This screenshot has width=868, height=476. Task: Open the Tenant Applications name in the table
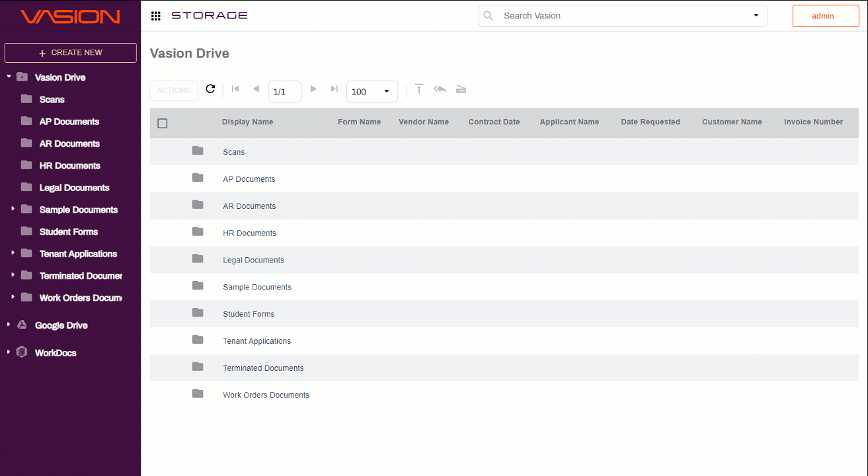click(257, 341)
